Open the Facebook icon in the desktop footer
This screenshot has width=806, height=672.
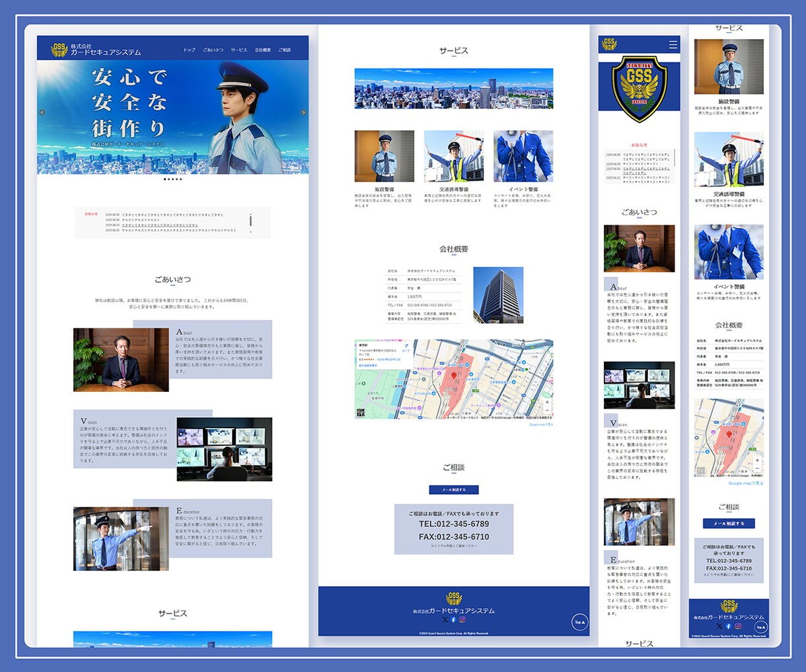(x=453, y=620)
